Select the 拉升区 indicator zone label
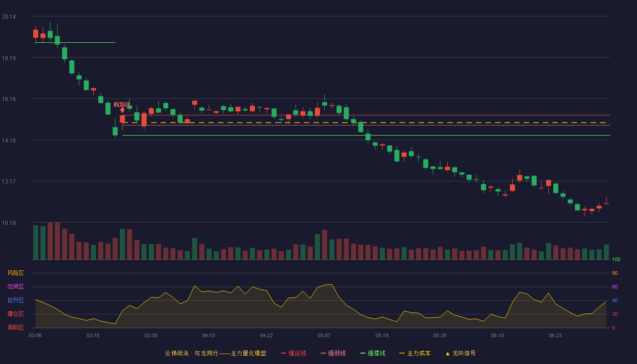 tap(15, 300)
